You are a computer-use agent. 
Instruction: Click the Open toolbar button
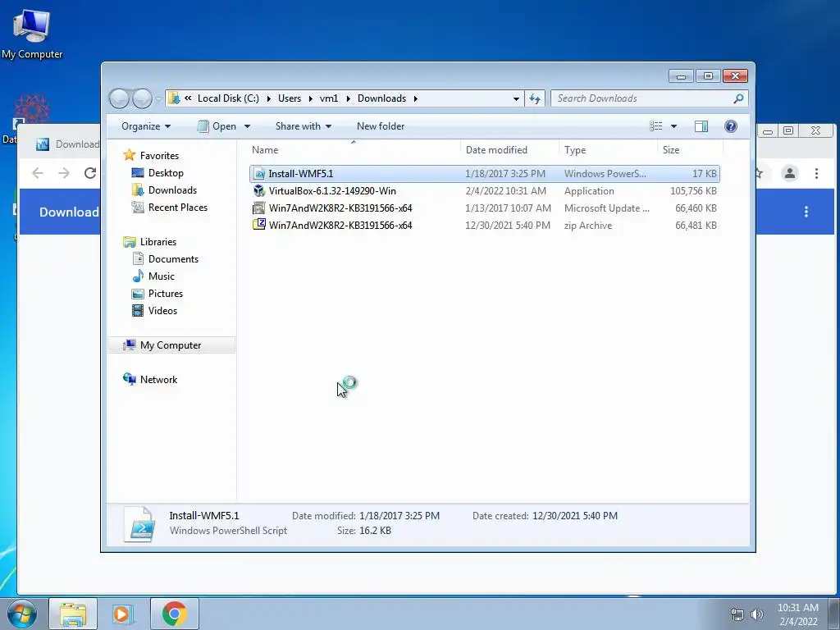(217, 126)
